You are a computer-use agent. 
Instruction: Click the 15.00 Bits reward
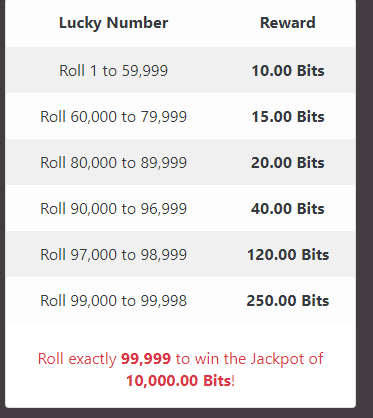288,117
